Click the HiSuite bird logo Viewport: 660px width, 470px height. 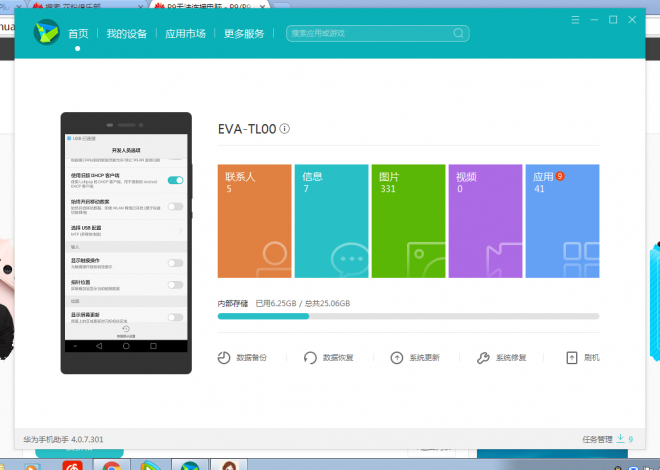(46, 32)
